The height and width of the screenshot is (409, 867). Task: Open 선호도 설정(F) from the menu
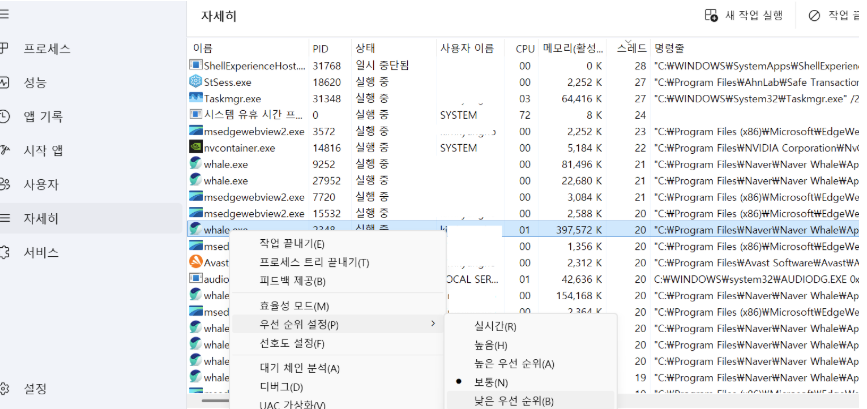click(291, 344)
